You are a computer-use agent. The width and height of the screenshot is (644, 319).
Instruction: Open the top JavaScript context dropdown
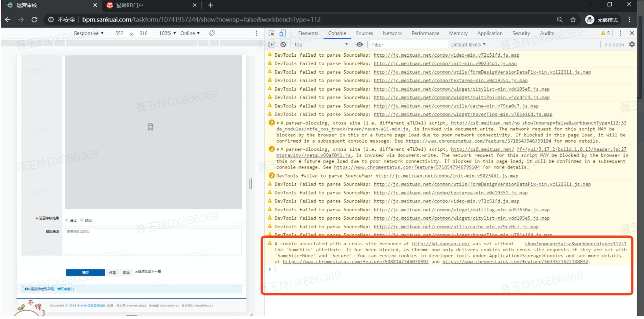[x=321, y=45]
